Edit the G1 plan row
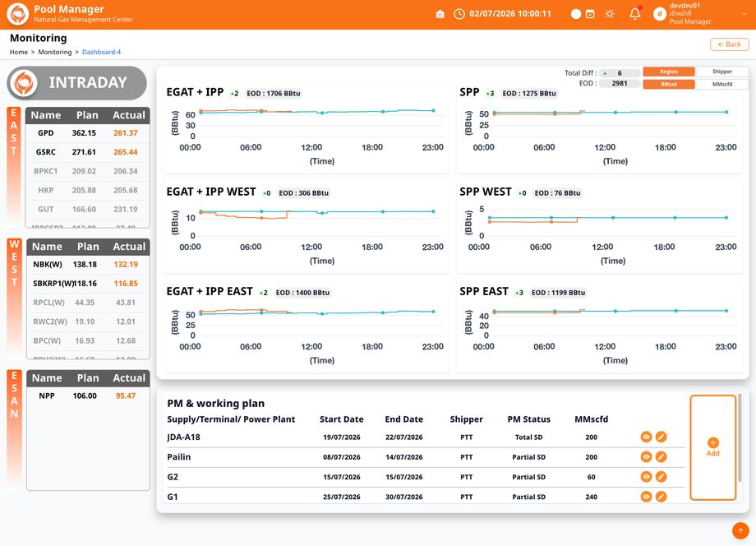Viewport: 756px width, 546px height. (661, 497)
